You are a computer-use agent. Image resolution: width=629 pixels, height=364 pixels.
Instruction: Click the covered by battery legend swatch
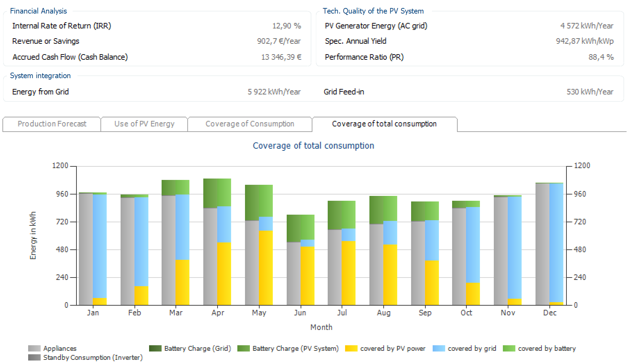point(509,348)
